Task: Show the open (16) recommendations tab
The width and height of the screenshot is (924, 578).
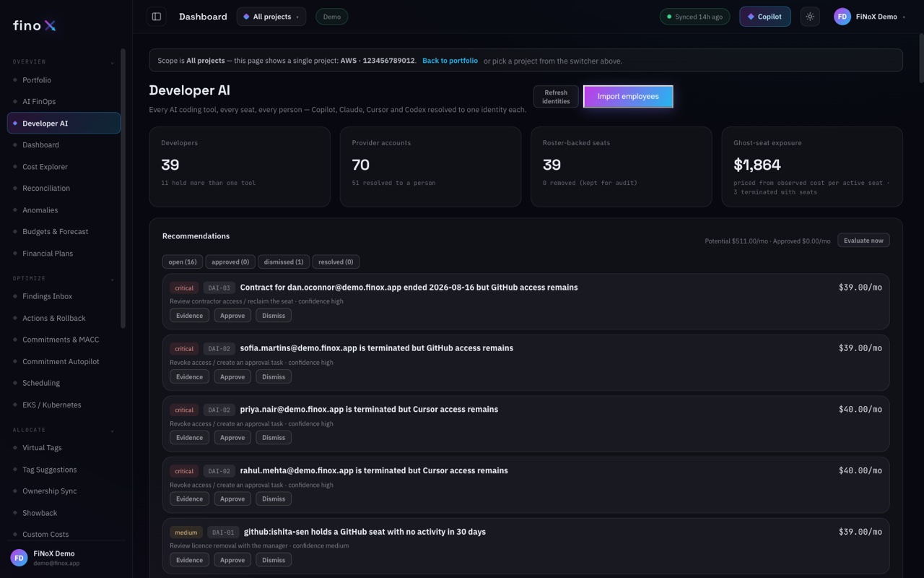Action: [x=183, y=262]
